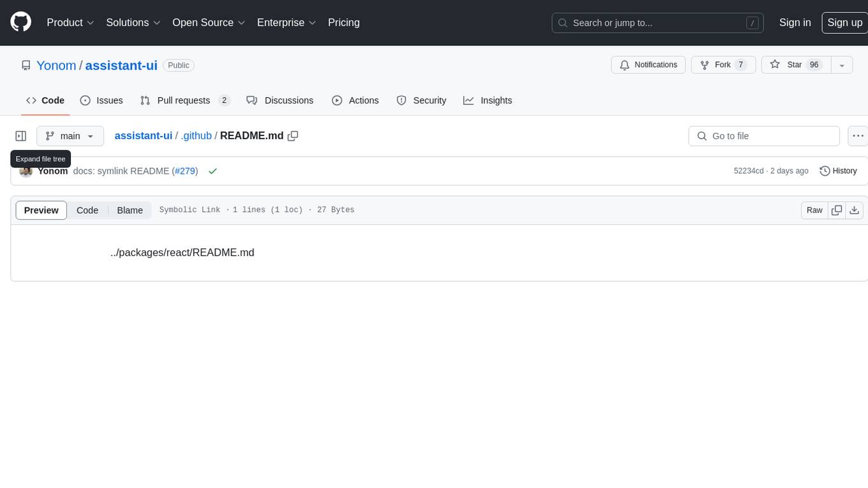Copy the README.md file path
Screen dimensions: 868x488
coord(293,136)
